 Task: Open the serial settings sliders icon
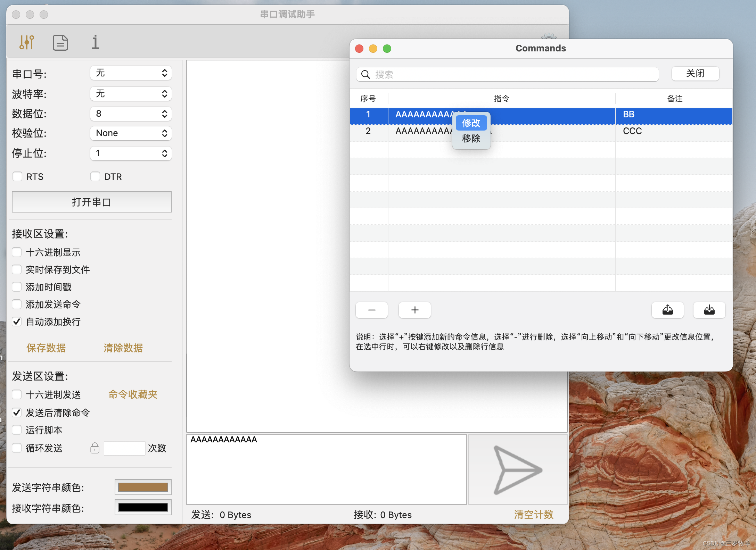click(26, 42)
